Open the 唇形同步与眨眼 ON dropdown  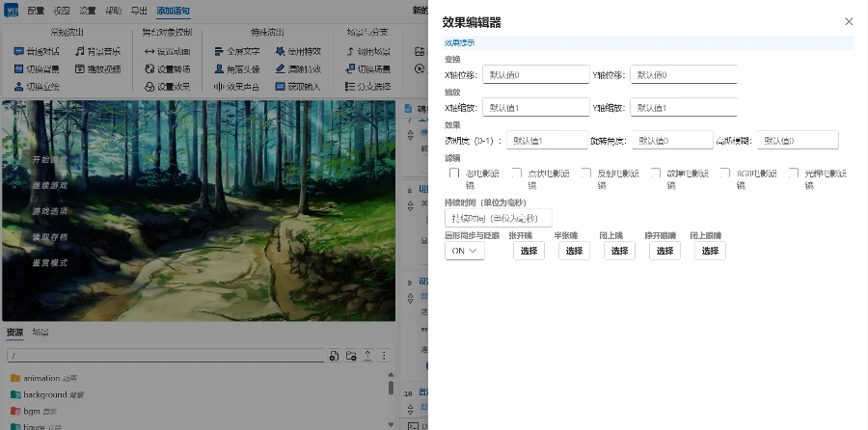click(465, 251)
